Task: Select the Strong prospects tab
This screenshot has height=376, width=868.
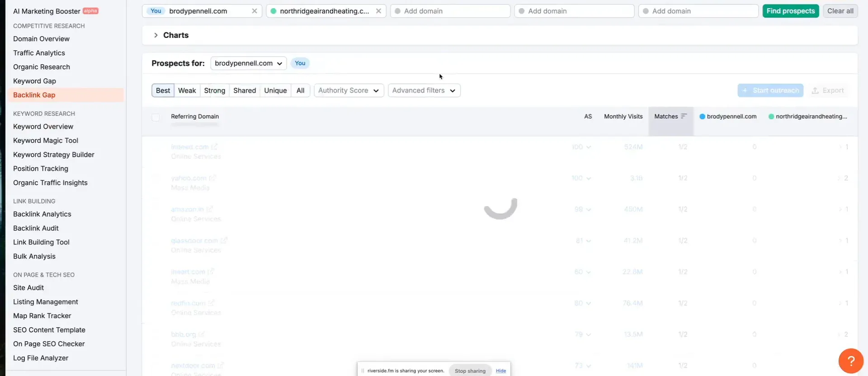Action: coord(214,90)
